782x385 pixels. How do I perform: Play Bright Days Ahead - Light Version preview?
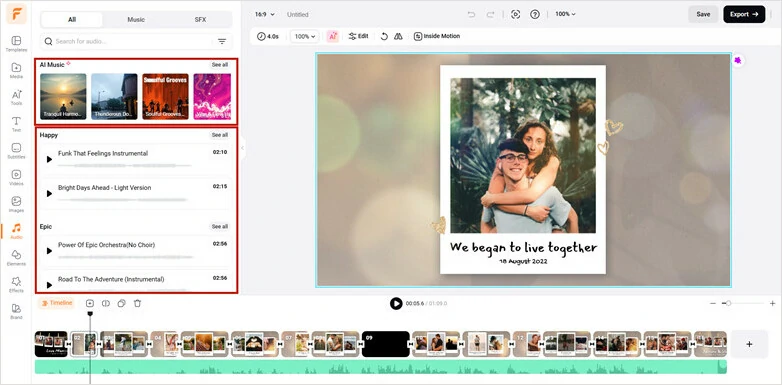pos(49,193)
